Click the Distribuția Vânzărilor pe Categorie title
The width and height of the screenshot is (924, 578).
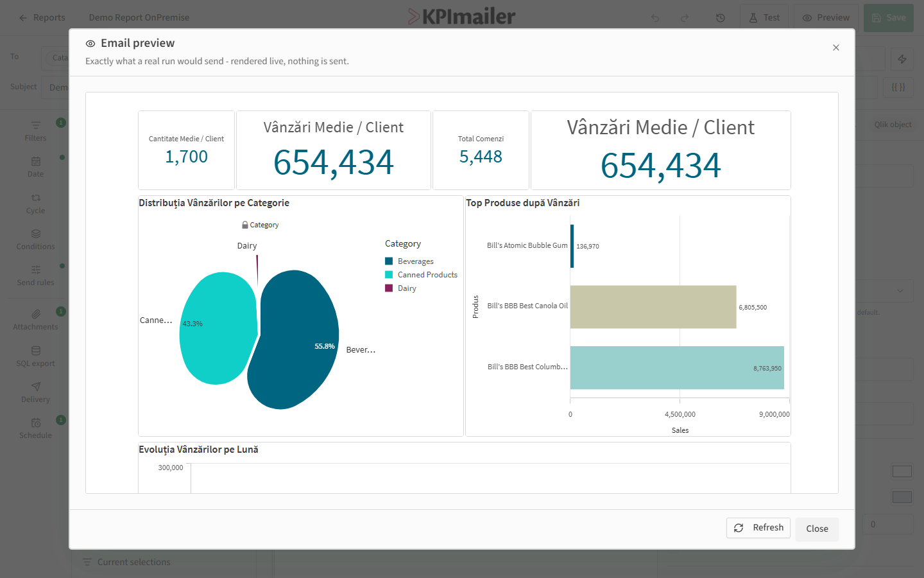point(214,203)
